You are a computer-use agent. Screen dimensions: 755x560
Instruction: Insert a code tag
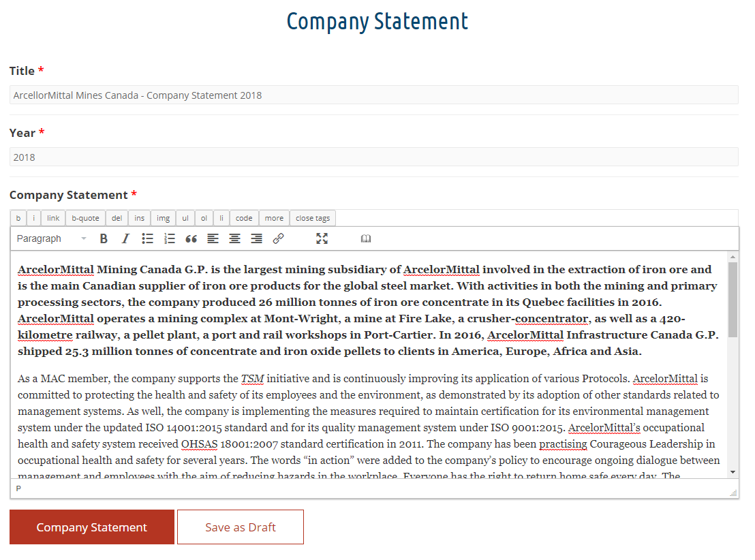click(244, 217)
